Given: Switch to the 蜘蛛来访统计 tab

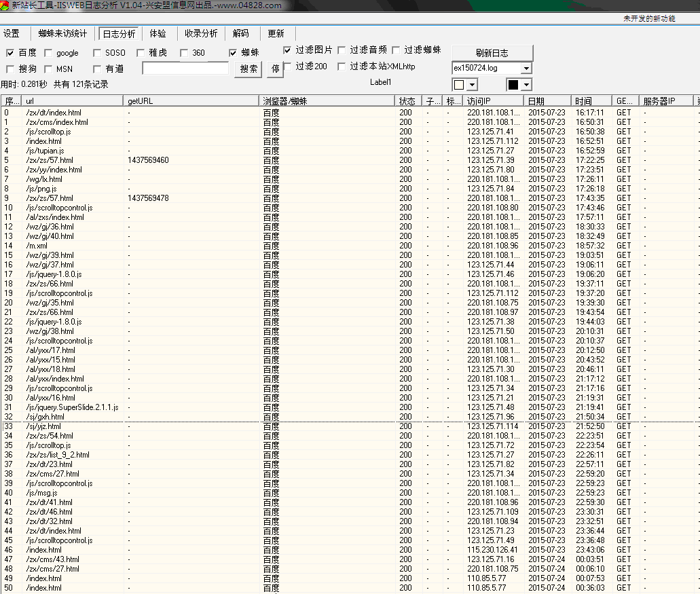Looking at the screenshot, I should click(62, 33).
